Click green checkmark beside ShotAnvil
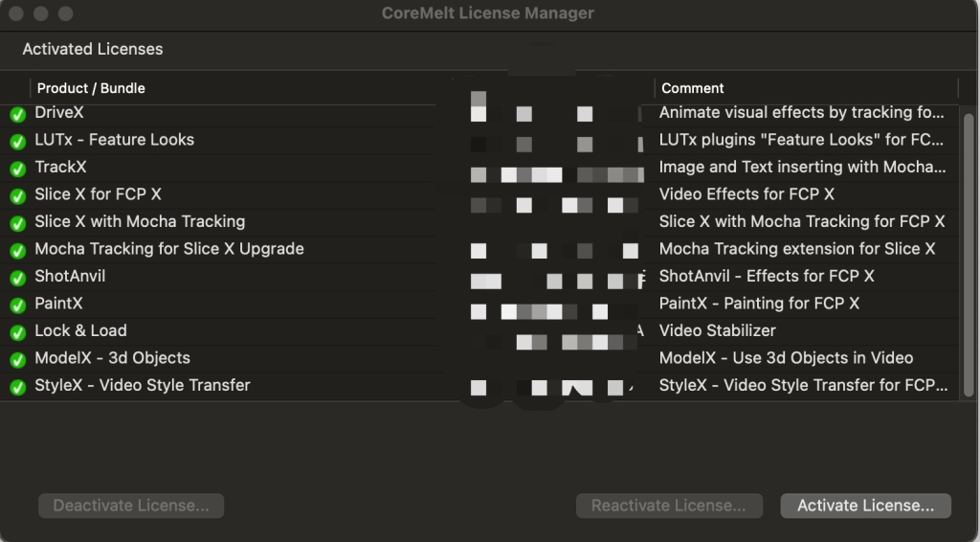Viewport: 980px width, 542px height. (x=17, y=278)
